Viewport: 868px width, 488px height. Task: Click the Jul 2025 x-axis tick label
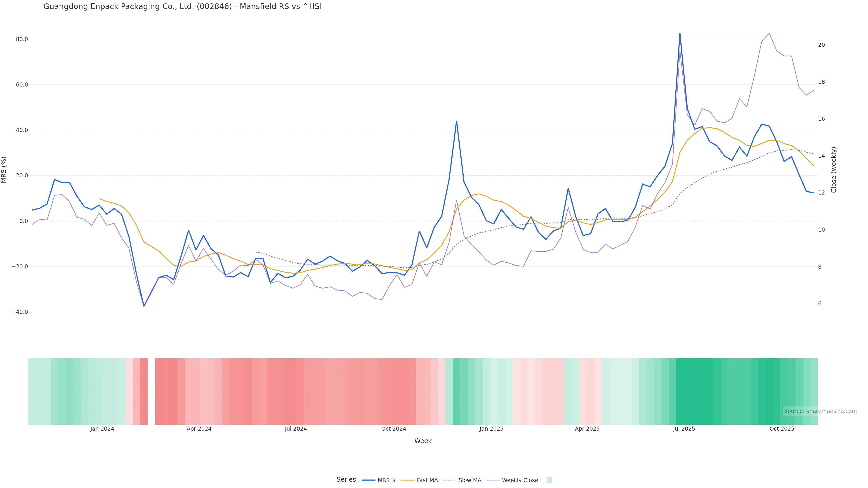tap(684, 429)
